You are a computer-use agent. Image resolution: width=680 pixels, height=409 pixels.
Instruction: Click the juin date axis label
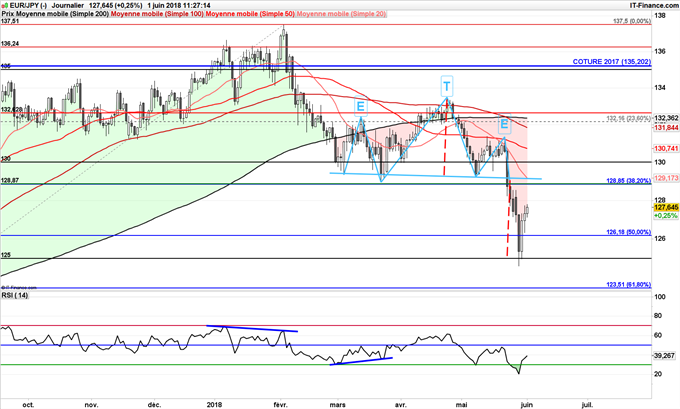tap(526, 405)
